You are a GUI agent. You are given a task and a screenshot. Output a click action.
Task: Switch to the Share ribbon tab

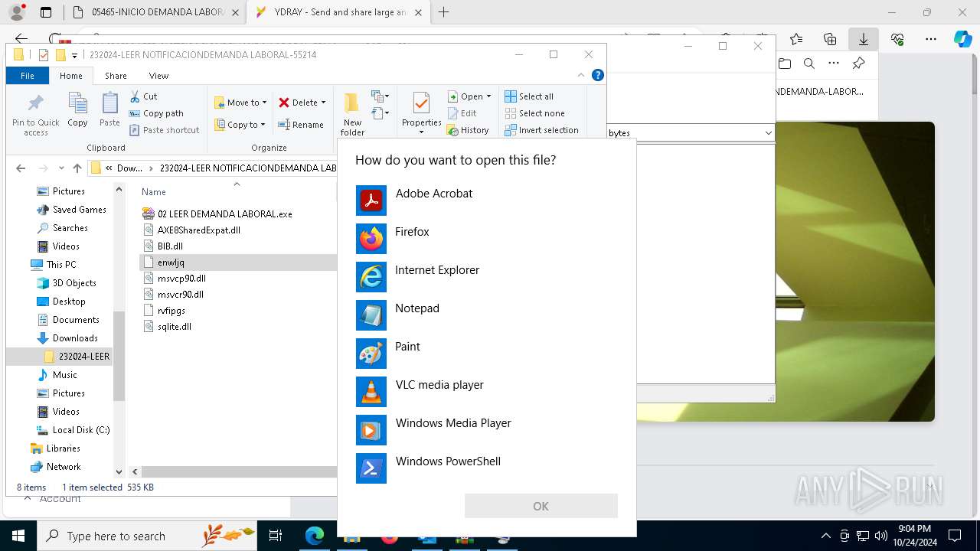[x=116, y=76]
